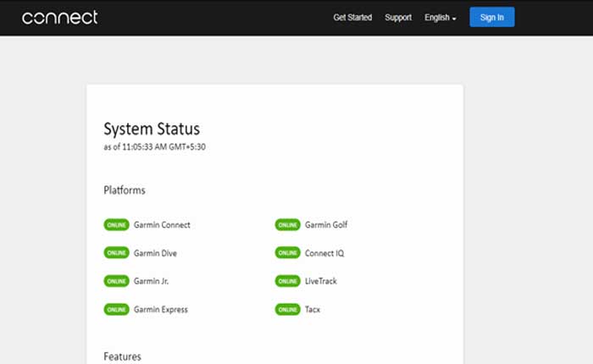Click the ONLINE badge beside Garmin Dive
The height and width of the screenshot is (364, 593).
click(116, 253)
